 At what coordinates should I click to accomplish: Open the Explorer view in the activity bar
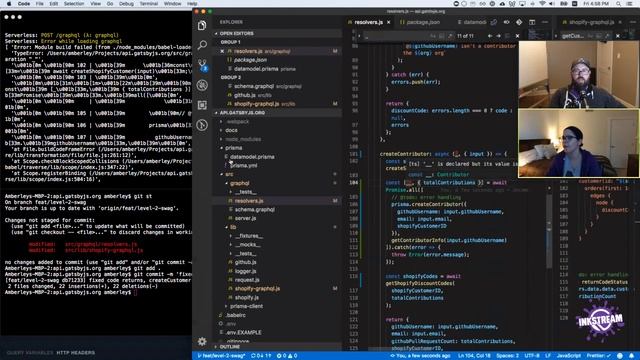coord(202,25)
